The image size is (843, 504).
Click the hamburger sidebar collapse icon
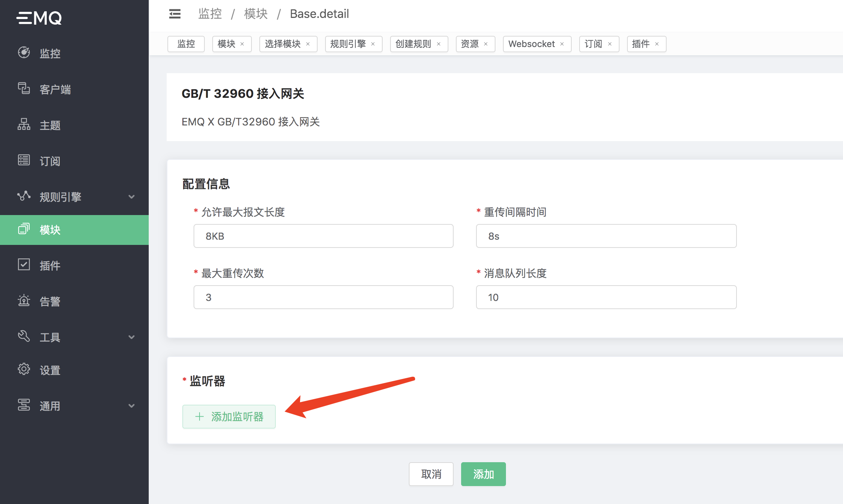click(x=175, y=14)
